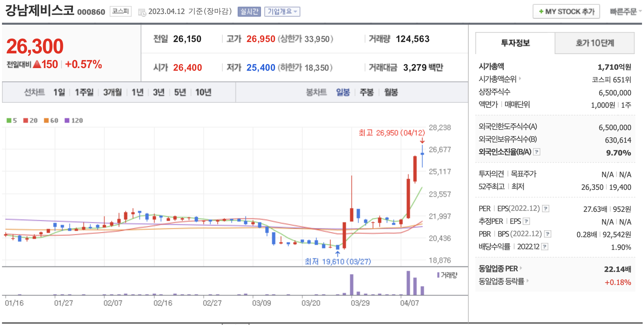This screenshot has width=644, height=325.
Task: Click the MY STOCK 추가 button
Action: click(566, 12)
